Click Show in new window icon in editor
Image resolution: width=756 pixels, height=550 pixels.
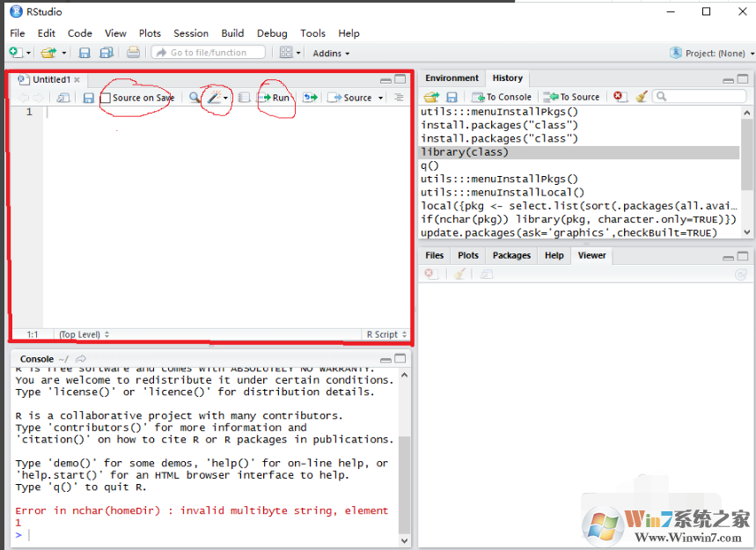coord(63,98)
